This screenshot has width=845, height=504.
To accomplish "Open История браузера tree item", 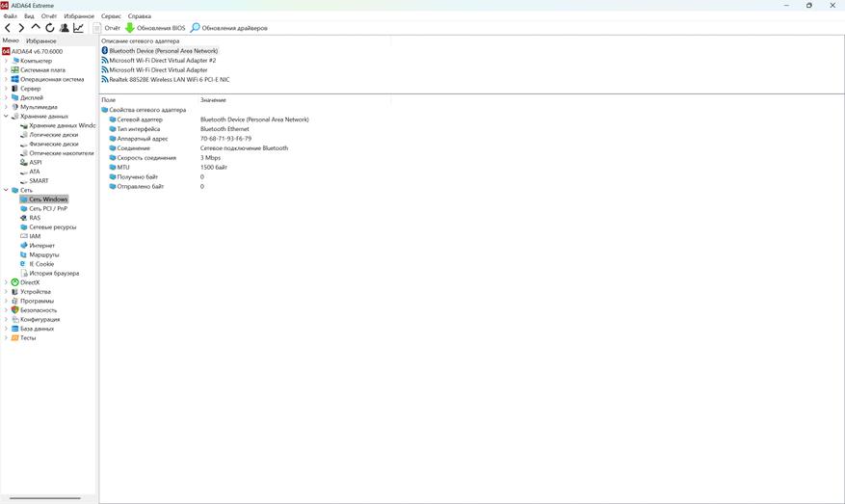I will click(x=49, y=273).
